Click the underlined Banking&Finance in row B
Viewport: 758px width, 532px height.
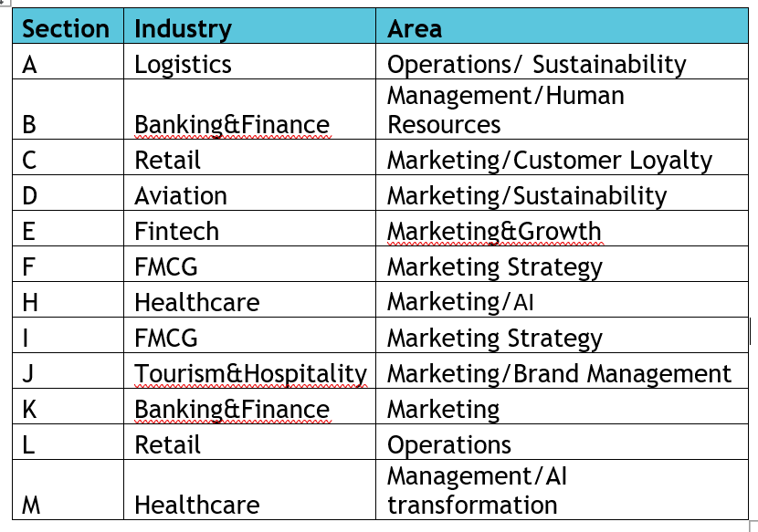click(232, 125)
